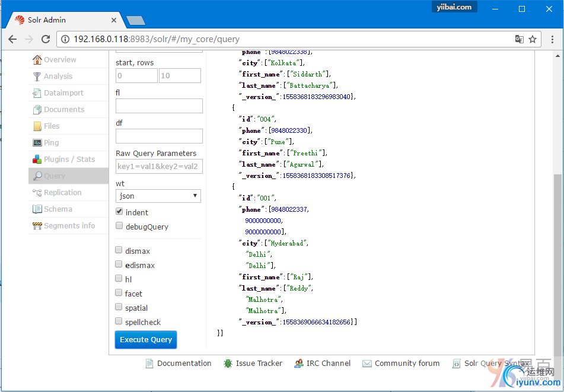Click the Raw Query Parameters field

point(159,167)
